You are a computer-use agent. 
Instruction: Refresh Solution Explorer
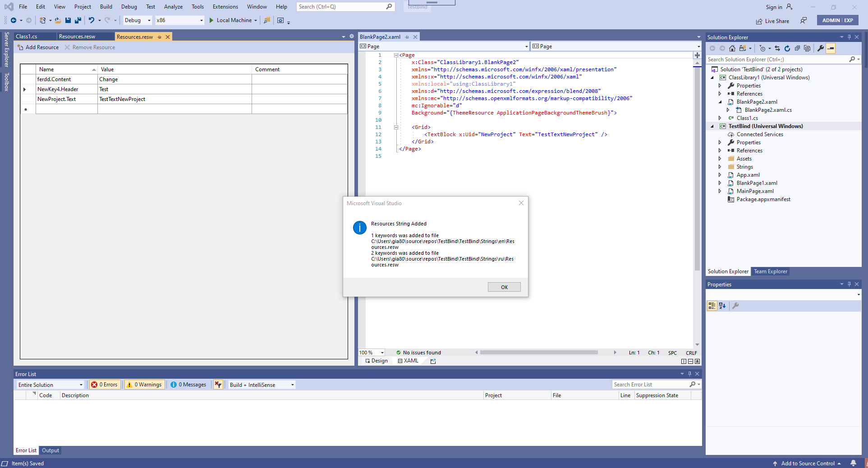click(787, 48)
